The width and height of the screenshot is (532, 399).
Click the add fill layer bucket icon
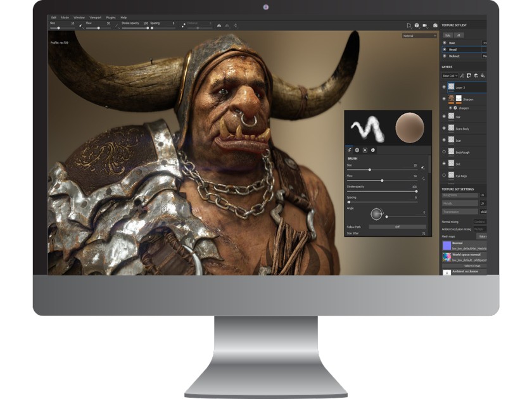coord(483,75)
